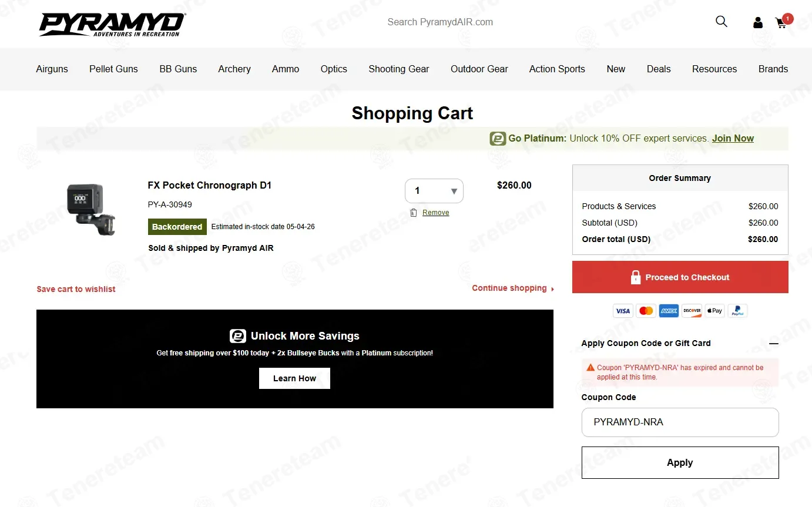Click the Platinum logo beside Unlock More Savings
This screenshot has width=812, height=507.
[x=238, y=336]
